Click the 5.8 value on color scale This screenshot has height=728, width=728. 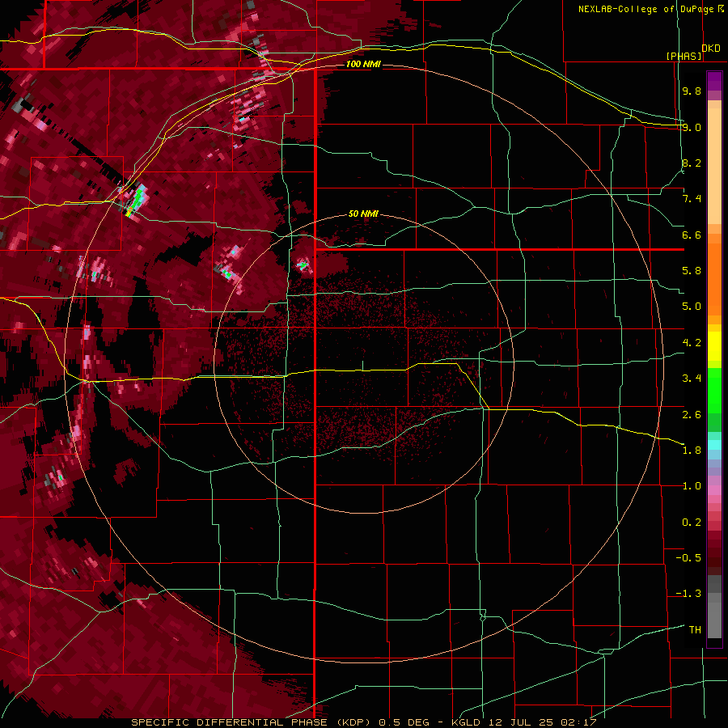coord(692,271)
